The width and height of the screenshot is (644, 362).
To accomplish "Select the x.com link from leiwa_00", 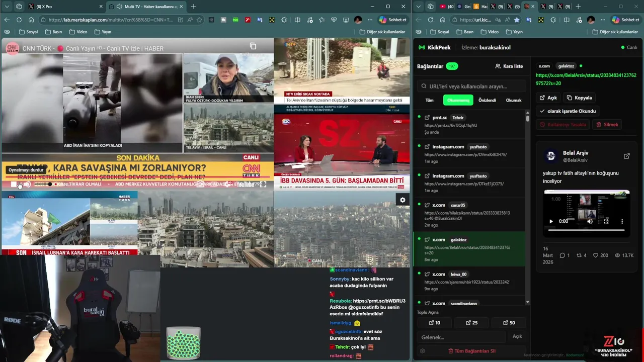I will click(469, 281).
